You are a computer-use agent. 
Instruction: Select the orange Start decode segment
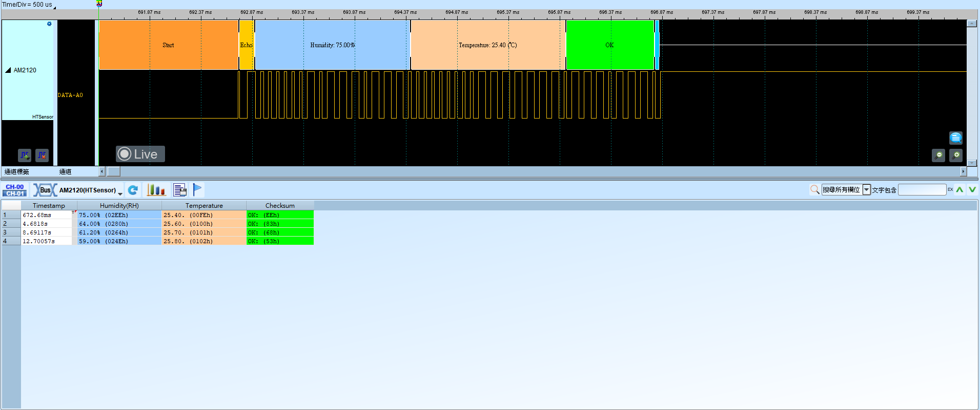(169, 45)
